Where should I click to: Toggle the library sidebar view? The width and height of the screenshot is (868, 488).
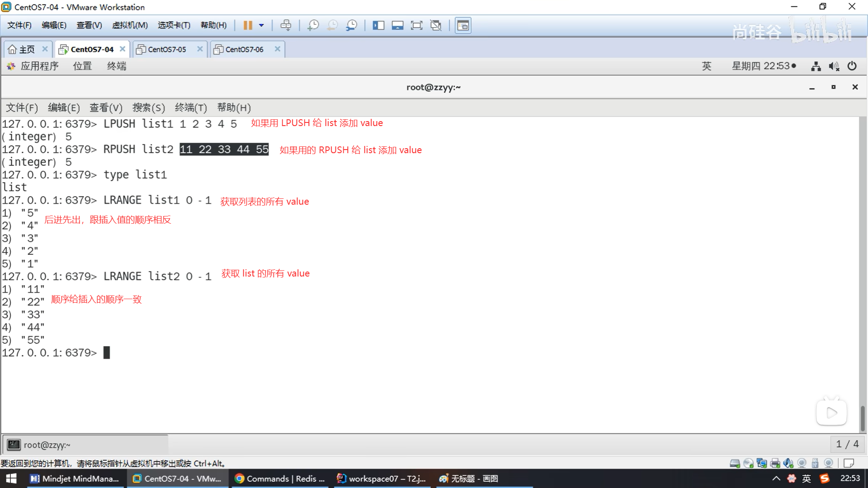point(378,25)
